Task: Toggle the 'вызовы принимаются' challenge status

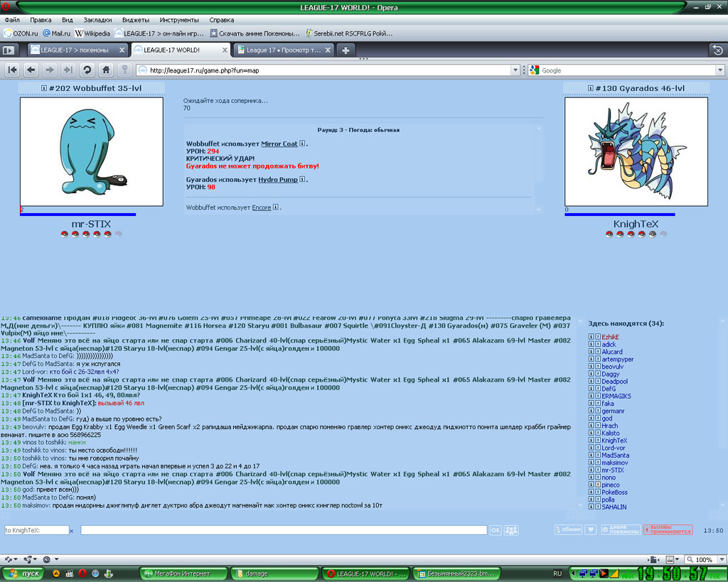Action: tap(668, 529)
